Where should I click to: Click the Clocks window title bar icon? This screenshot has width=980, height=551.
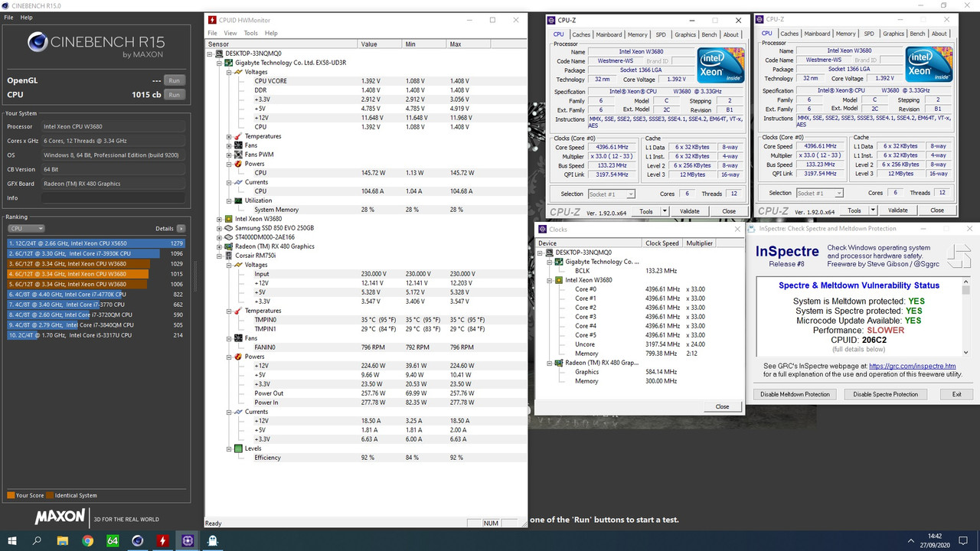pos(542,230)
